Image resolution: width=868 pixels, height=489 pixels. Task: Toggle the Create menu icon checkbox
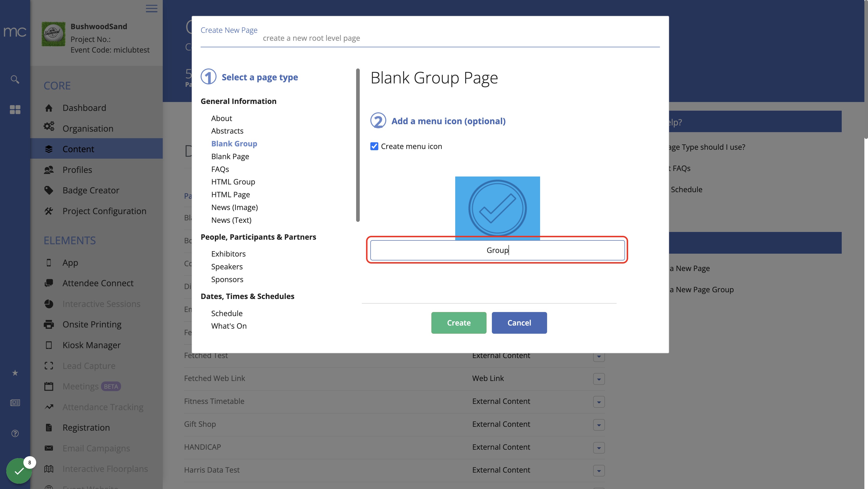374,146
